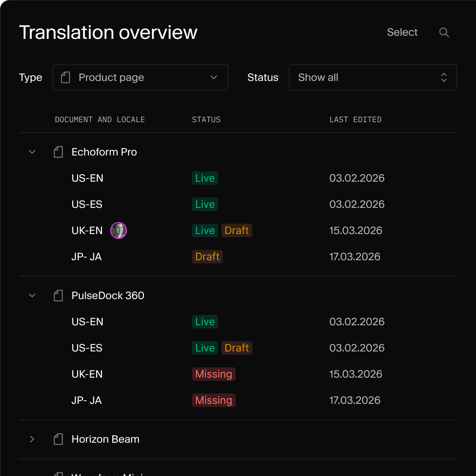This screenshot has width=476, height=476.
Task: Click the Last Edited column header
Action: tap(355, 120)
